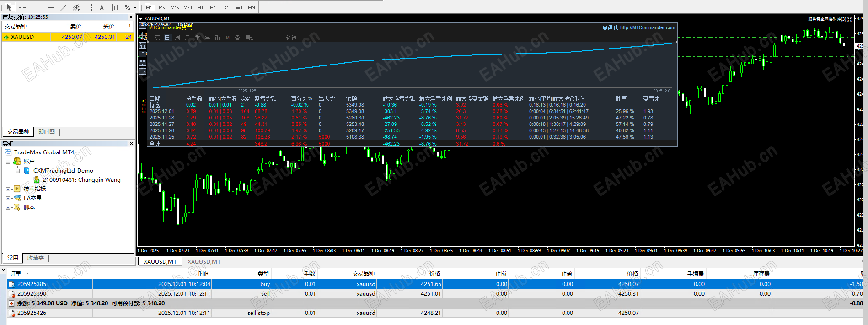
Task: Click the 账户 accounts folder icon
Action: click(x=17, y=161)
